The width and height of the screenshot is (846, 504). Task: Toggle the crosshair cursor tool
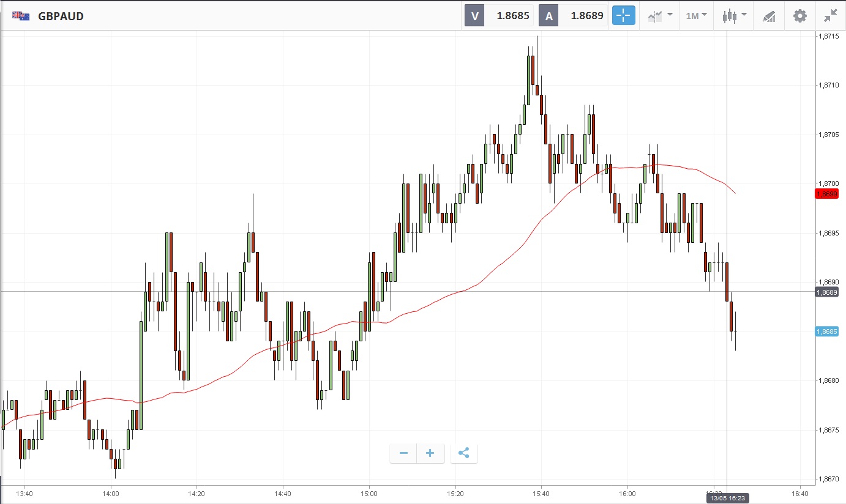pyautogui.click(x=624, y=16)
